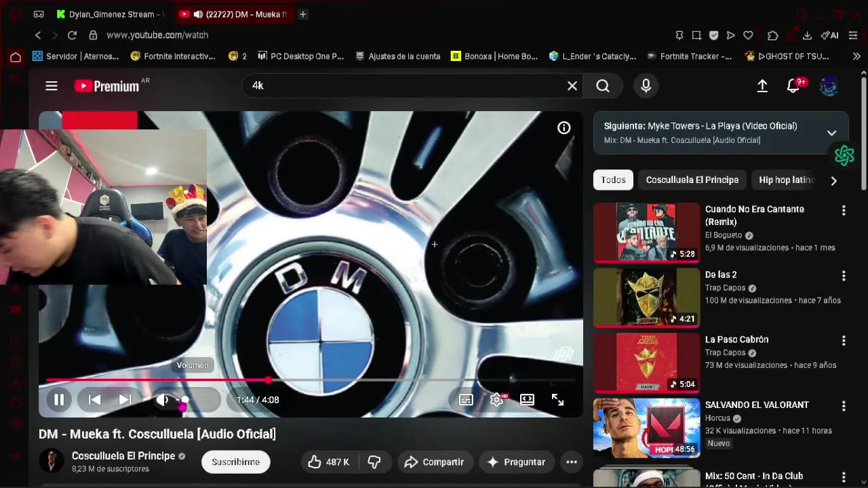Expand the Siguiente mix playlist panel
This screenshot has height=488, width=868.
(832, 133)
